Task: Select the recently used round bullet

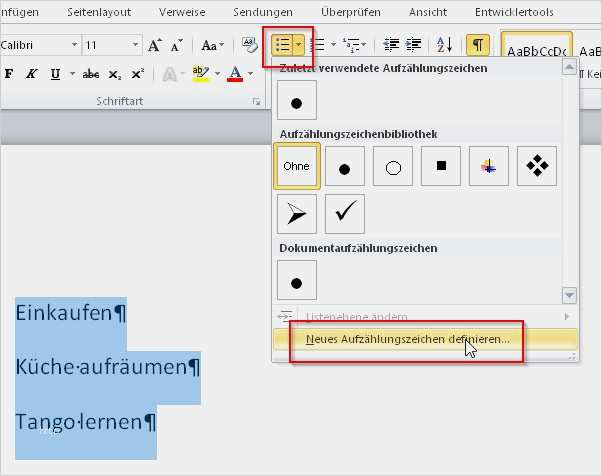Action: pos(297,100)
